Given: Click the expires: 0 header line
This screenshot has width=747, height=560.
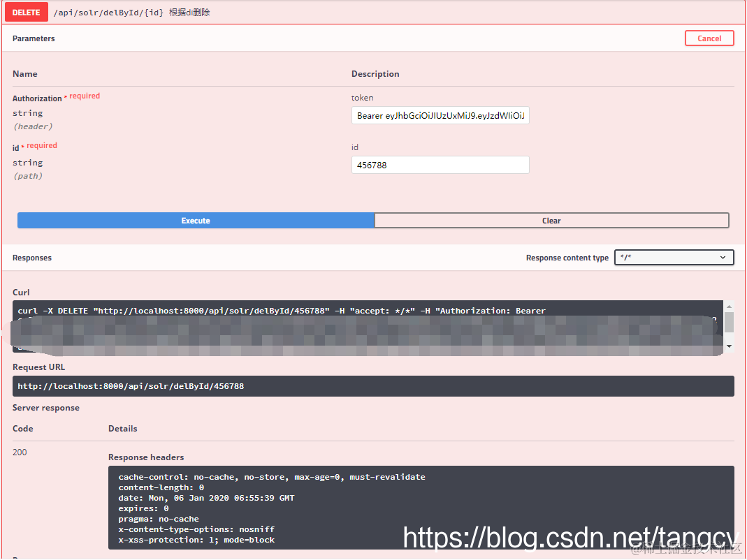Looking at the screenshot, I should pyautogui.click(x=143, y=508).
